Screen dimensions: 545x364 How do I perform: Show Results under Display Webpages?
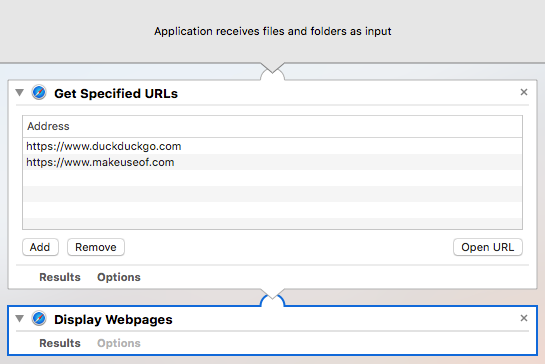(60, 343)
